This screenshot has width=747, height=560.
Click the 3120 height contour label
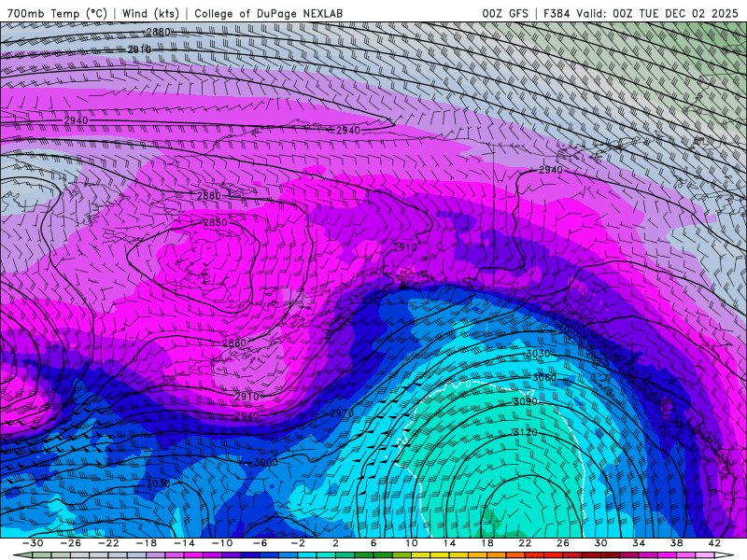(x=525, y=432)
